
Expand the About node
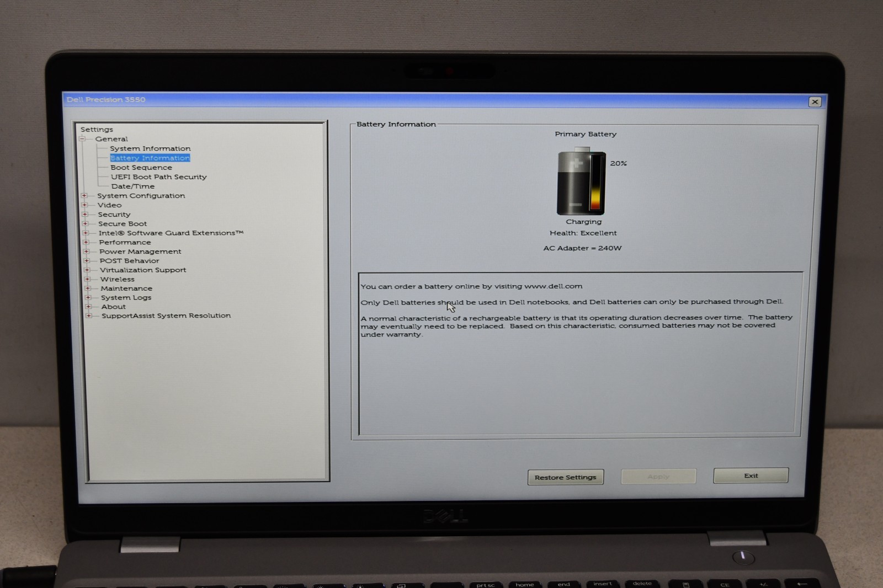click(88, 307)
